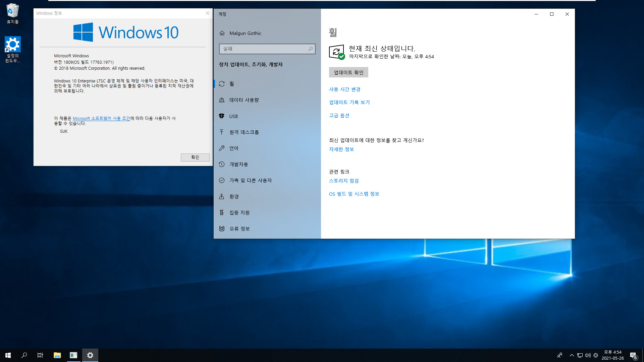Image resolution: width=644 pixels, height=362 pixels.
Task: Open 개발자용 sidebar entry
Action: [267, 164]
